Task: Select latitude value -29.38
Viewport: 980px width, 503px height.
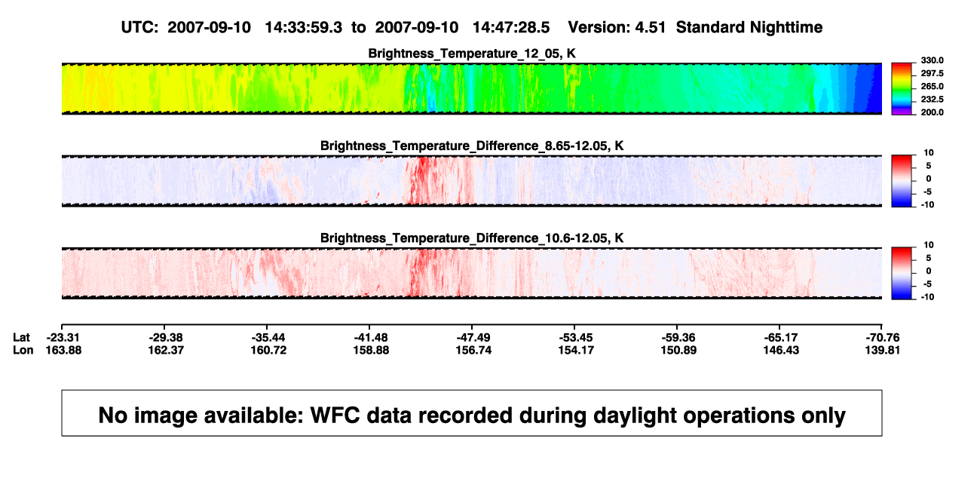Action: [x=166, y=337]
